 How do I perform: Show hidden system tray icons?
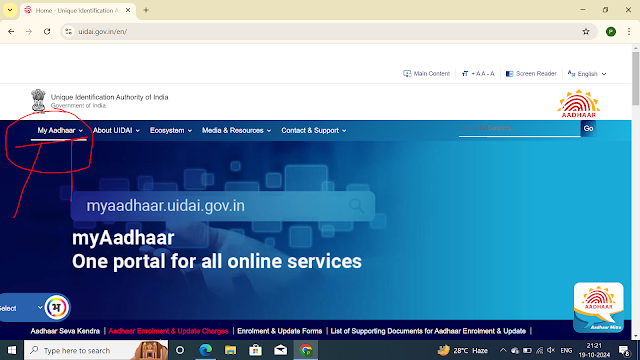pos(503,350)
